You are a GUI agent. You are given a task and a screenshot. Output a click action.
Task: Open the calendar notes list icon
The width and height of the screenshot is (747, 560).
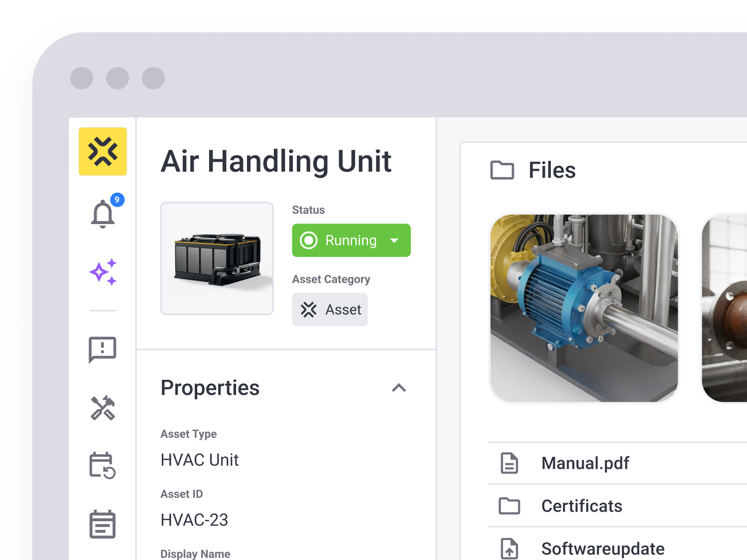pyautogui.click(x=103, y=524)
